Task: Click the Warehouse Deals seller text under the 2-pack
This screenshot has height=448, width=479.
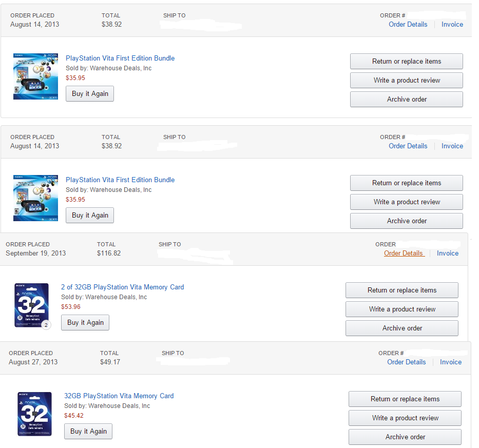Action: tap(104, 297)
